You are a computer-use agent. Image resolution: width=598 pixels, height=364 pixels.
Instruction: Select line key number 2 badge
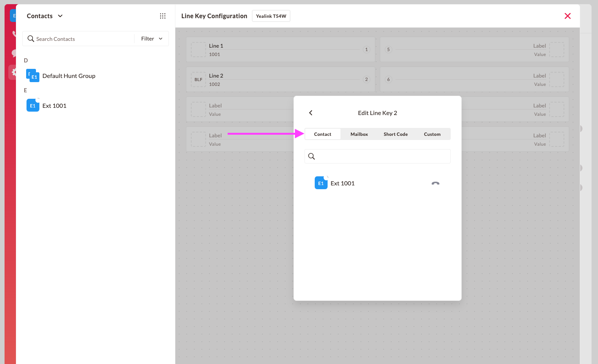point(366,79)
